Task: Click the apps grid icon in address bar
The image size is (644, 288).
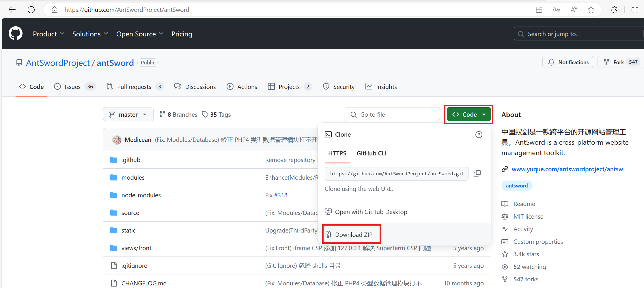Action: (x=539, y=10)
